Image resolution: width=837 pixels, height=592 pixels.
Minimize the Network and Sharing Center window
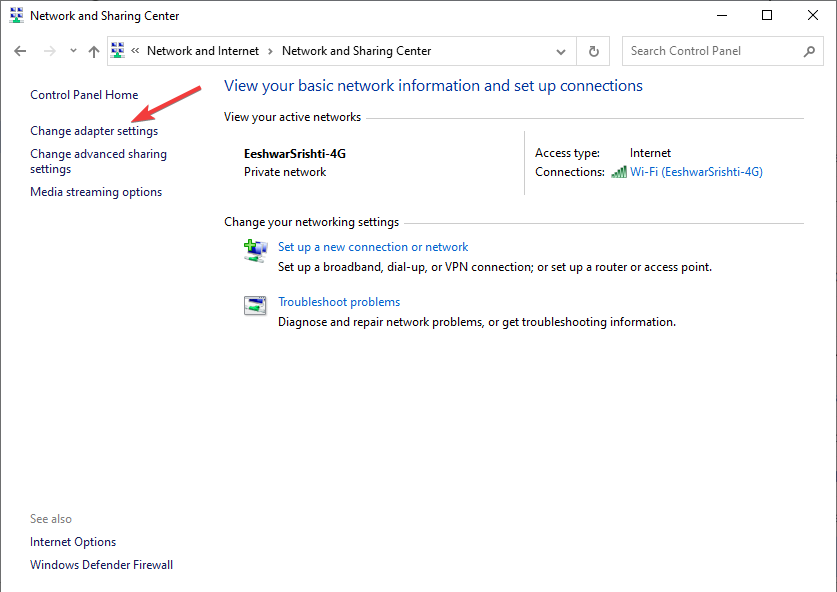click(x=722, y=15)
